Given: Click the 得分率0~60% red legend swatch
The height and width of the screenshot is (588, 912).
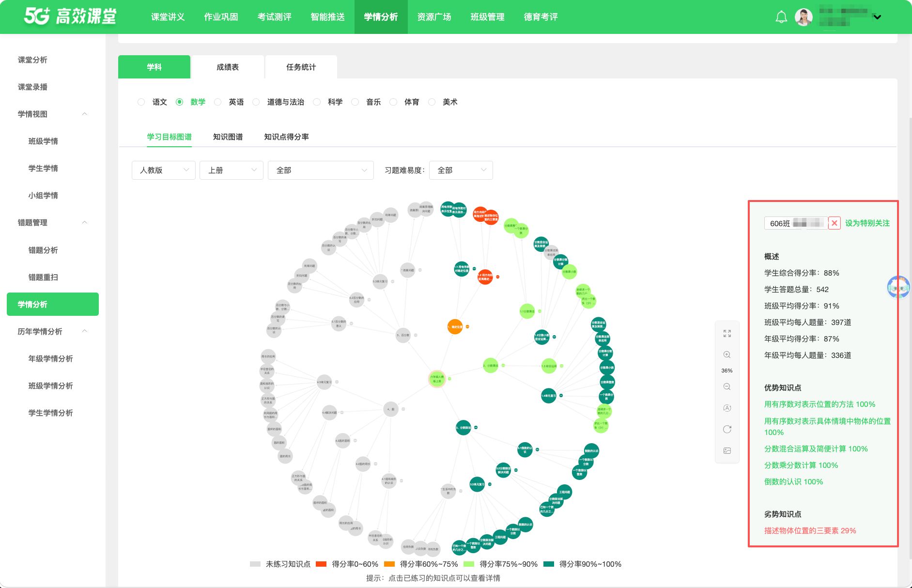Looking at the screenshot, I should [x=321, y=564].
